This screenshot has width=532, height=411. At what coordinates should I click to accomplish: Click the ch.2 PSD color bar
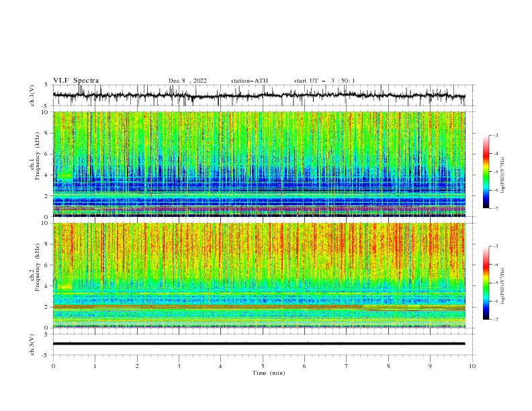point(486,283)
